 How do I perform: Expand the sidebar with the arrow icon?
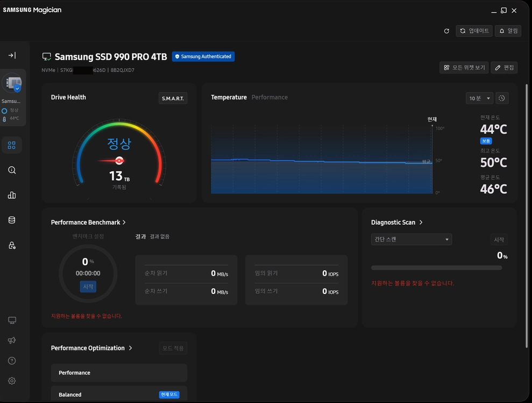[x=12, y=55]
